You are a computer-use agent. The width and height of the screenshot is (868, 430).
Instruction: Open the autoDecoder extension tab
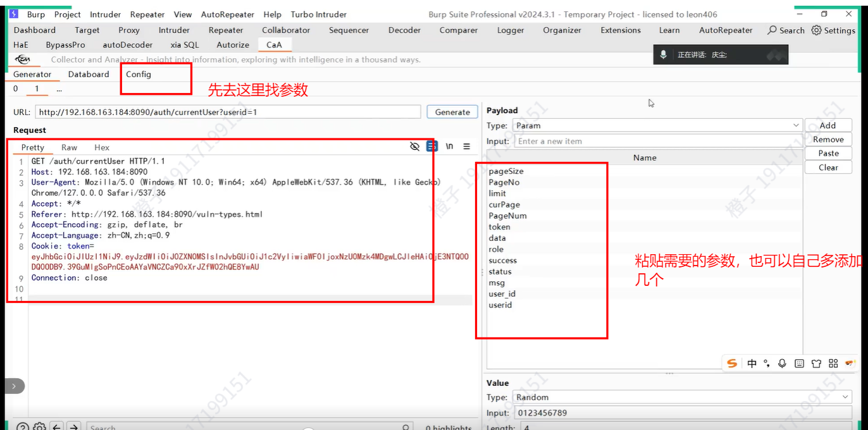pyautogui.click(x=128, y=45)
